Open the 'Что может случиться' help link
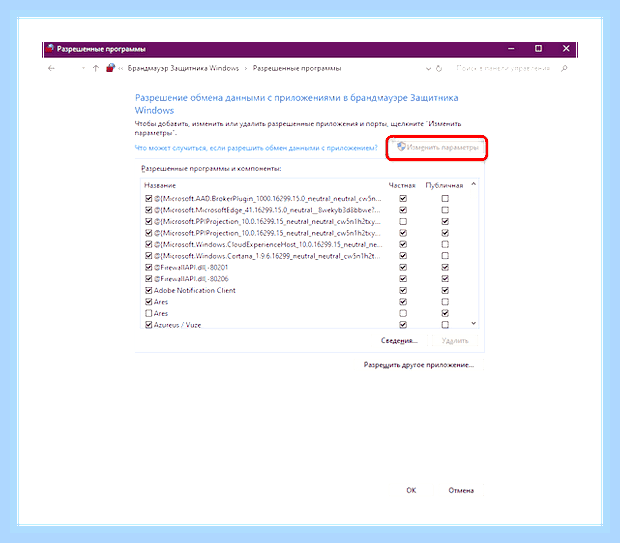Image resolution: width=620 pixels, height=543 pixels. [256, 148]
